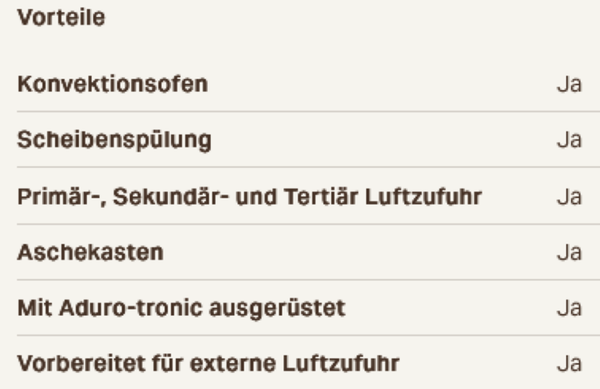Click the Ja value for Aduro-tronic row
600x389 pixels.
click(569, 308)
